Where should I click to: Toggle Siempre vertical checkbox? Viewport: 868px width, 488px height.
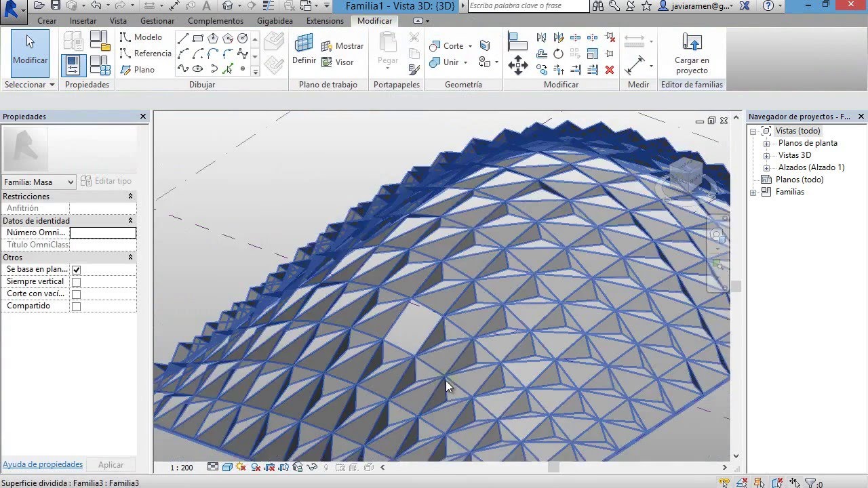76,282
